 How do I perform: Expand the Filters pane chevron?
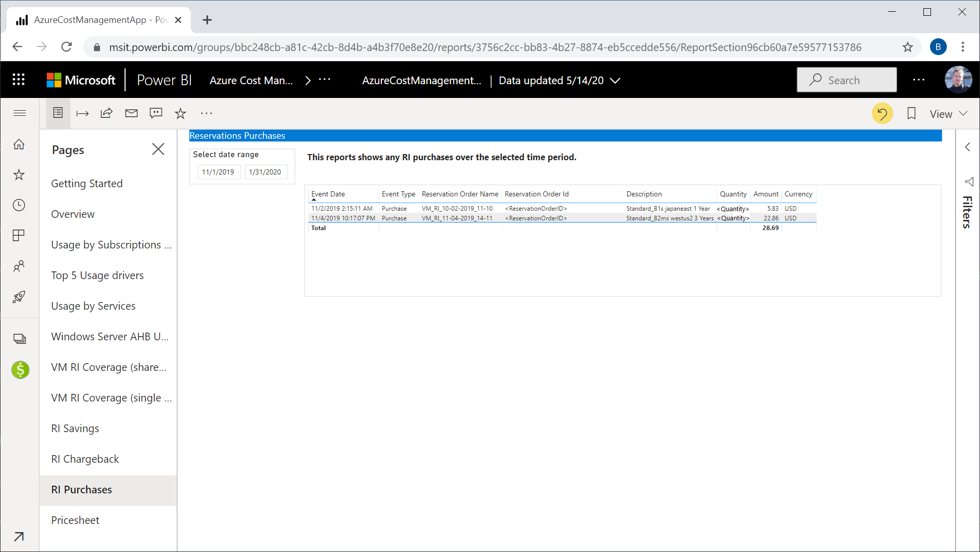pyautogui.click(x=967, y=147)
